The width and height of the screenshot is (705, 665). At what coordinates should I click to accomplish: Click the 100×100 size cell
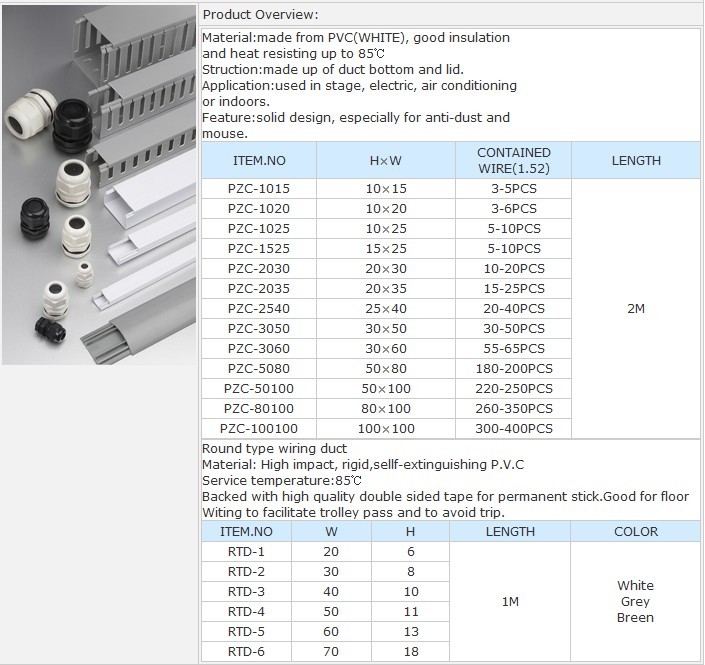coord(386,429)
